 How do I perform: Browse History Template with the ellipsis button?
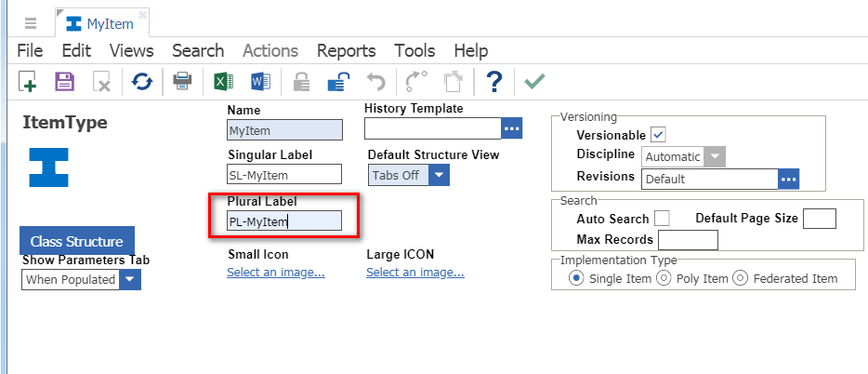tap(512, 128)
